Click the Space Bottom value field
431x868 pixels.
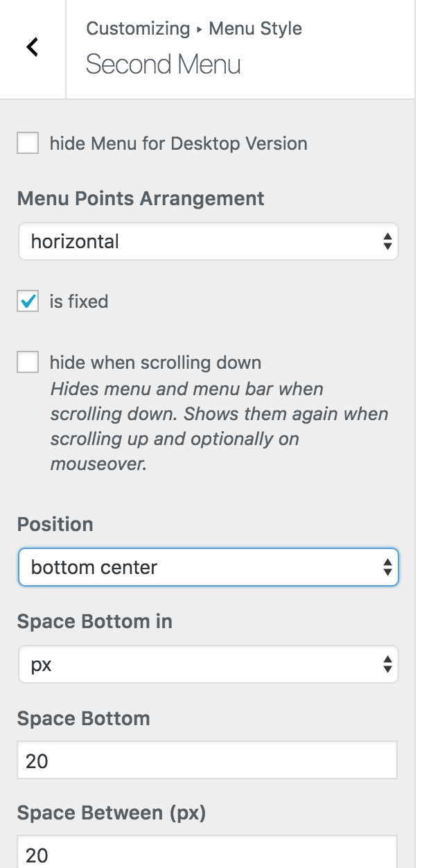click(207, 761)
